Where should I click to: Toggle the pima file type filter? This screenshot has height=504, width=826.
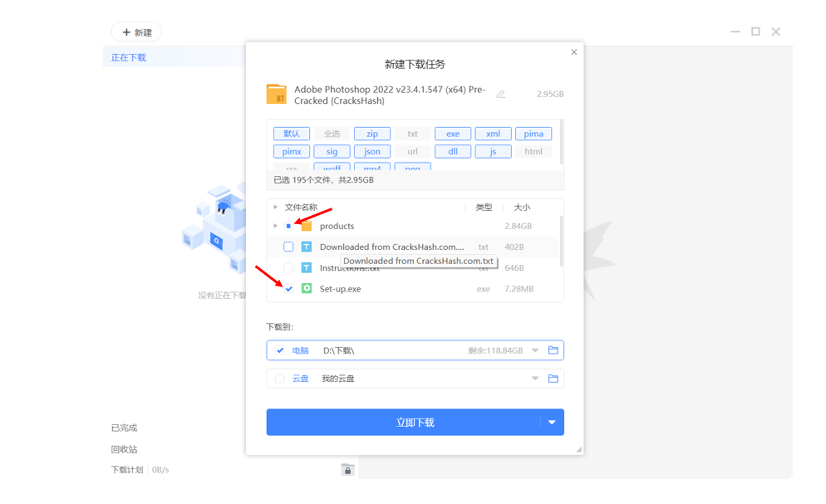coord(533,134)
